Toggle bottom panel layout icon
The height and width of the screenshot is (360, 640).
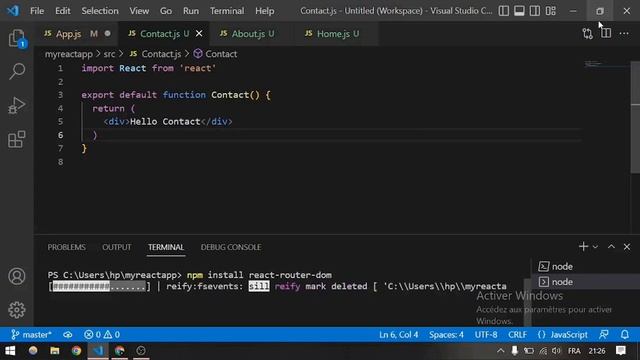click(x=519, y=11)
